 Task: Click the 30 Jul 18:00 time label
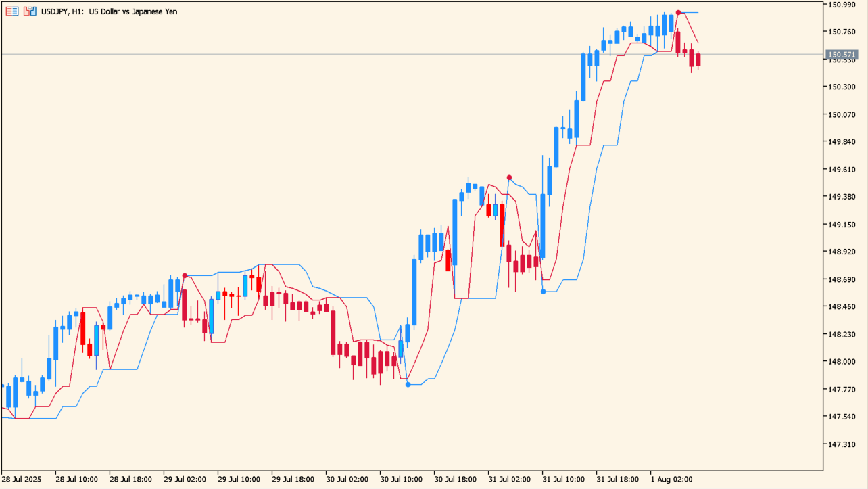(455, 479)
